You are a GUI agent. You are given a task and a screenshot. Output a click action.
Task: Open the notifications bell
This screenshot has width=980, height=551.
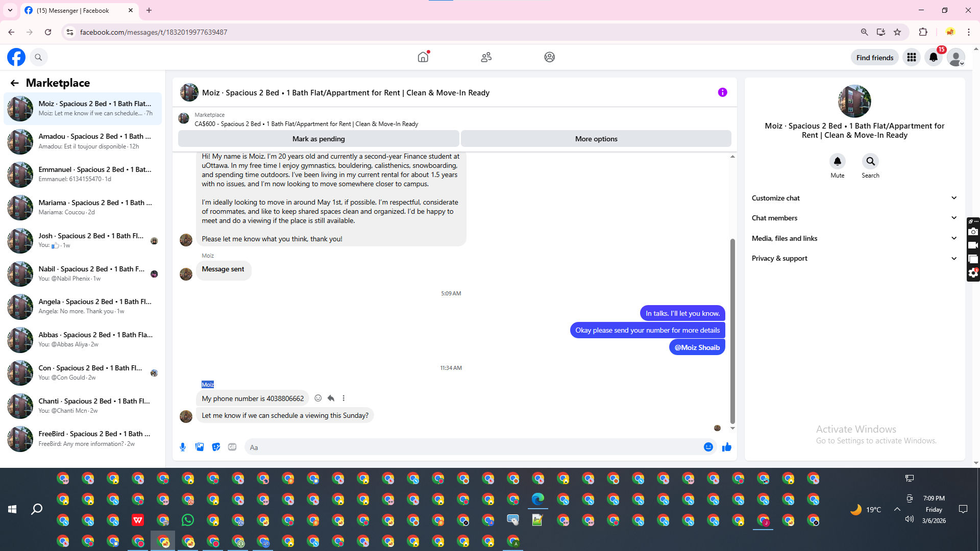click(934, 58)
